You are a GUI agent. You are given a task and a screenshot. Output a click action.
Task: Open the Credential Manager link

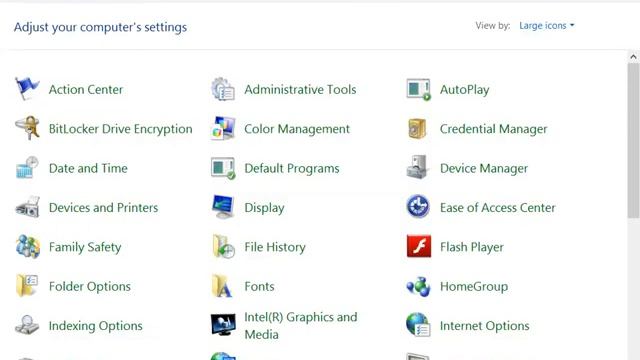point(493,129)
